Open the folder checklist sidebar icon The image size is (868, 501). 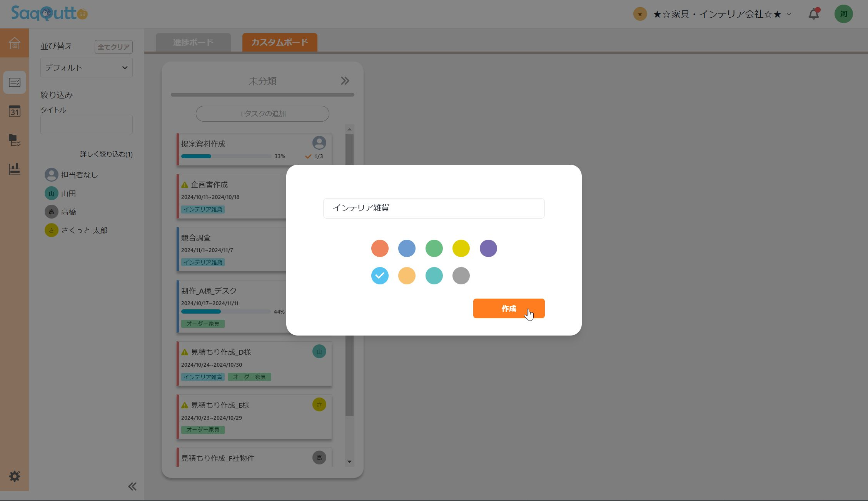tap(15, 140)
